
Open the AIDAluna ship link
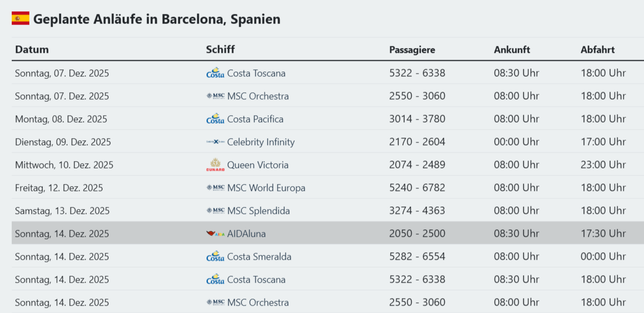[246, 234]
